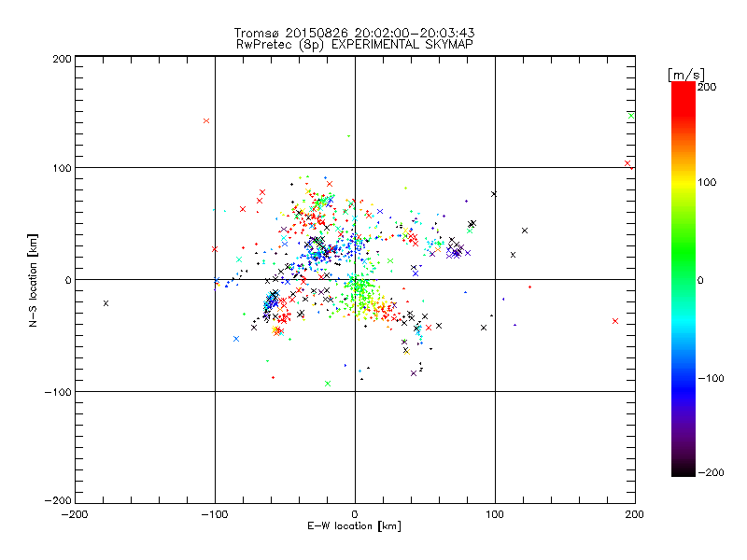747x560 pixels.
Task: Click the "E-W location [km]" axis label
Action: point(354,526)
